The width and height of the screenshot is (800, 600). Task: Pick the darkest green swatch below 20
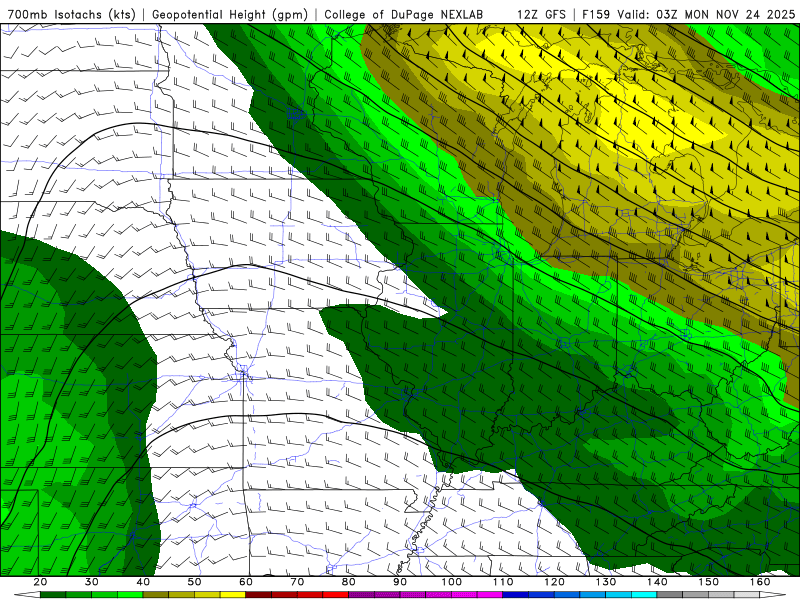pyautogui.click(x=53, y=595)
